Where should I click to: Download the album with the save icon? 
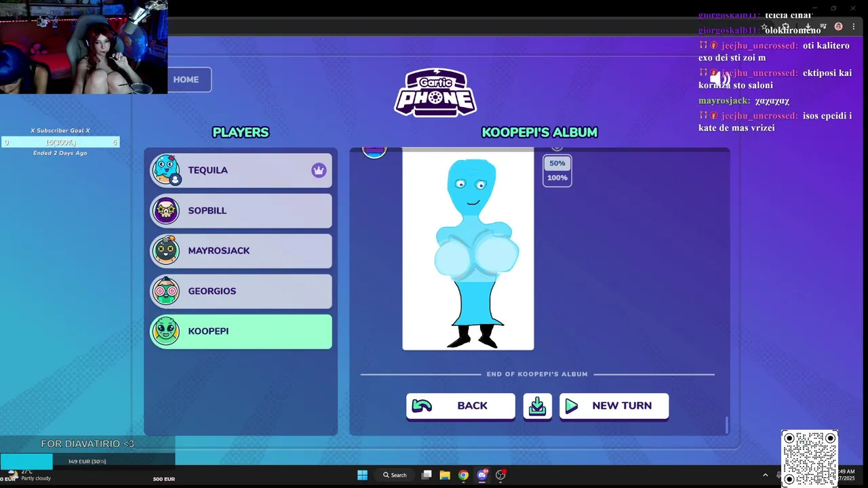(x=537, y=406)
